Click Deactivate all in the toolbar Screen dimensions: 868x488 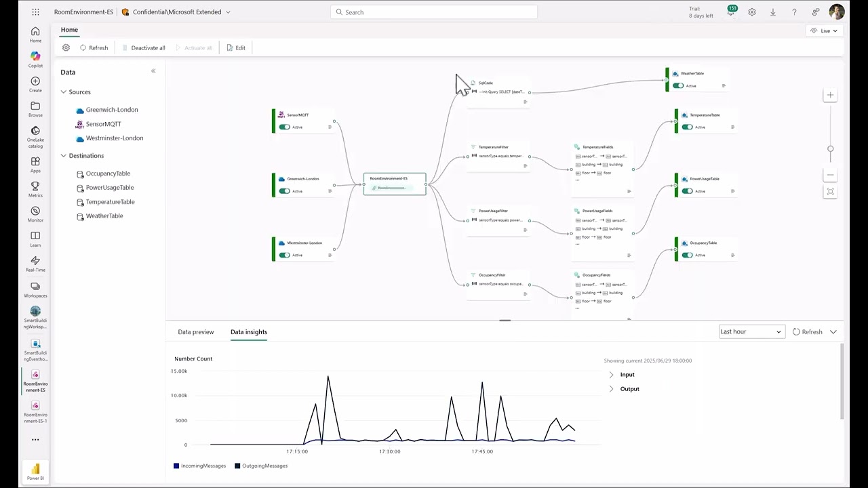143,47
